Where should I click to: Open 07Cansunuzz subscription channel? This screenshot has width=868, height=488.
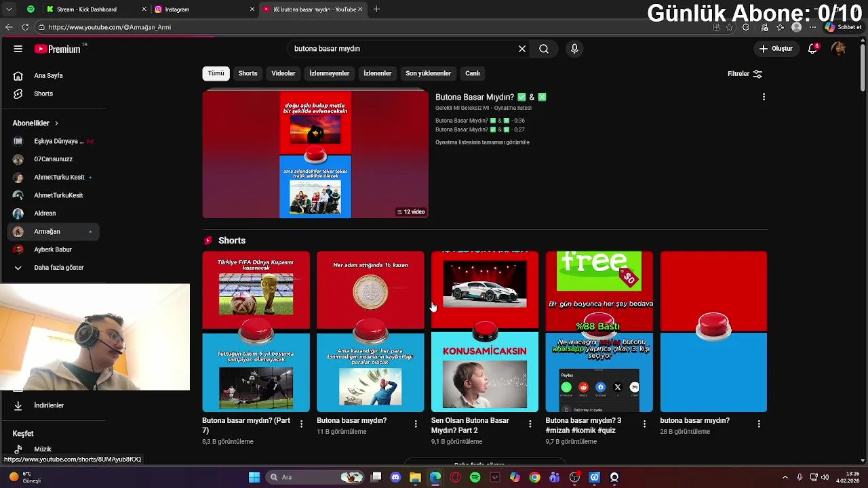pos(53,159)
